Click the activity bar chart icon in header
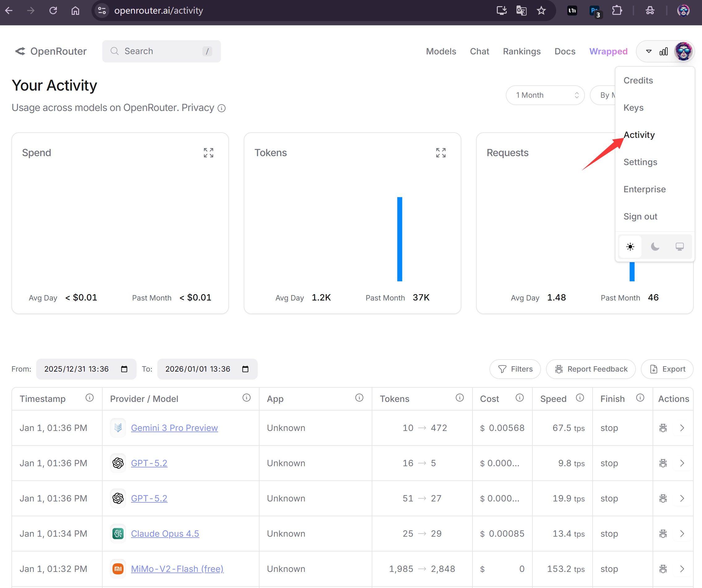 (664, 52)
